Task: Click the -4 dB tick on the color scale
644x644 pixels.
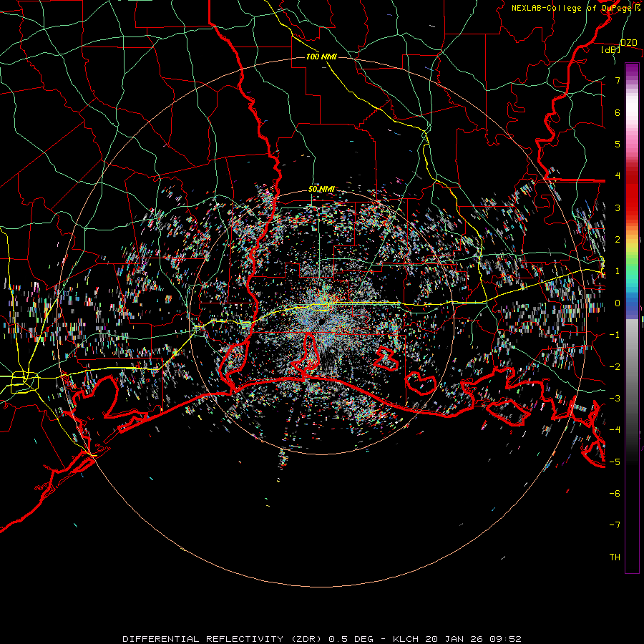Action: [x=615, y=430]
